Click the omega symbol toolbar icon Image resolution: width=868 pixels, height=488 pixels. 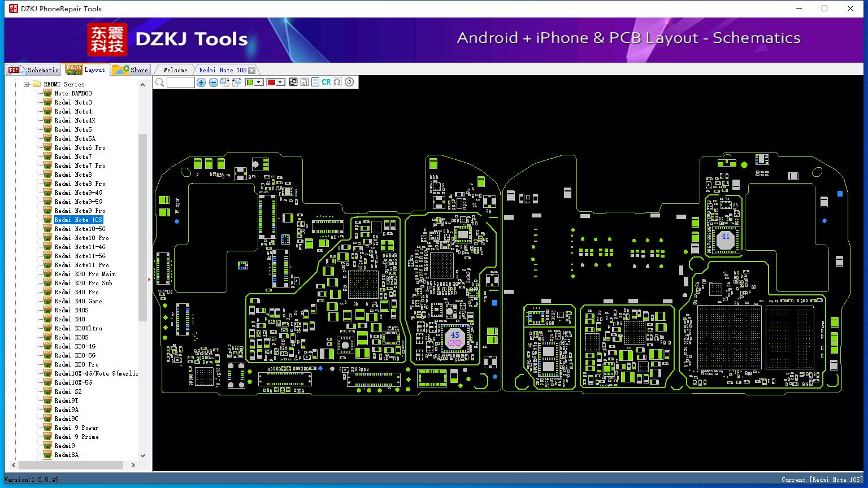click(337, 82)
